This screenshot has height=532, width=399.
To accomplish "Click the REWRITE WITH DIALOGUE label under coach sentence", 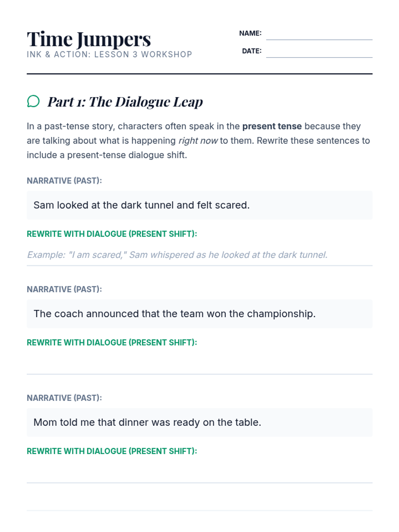I will tap(112, 343).
